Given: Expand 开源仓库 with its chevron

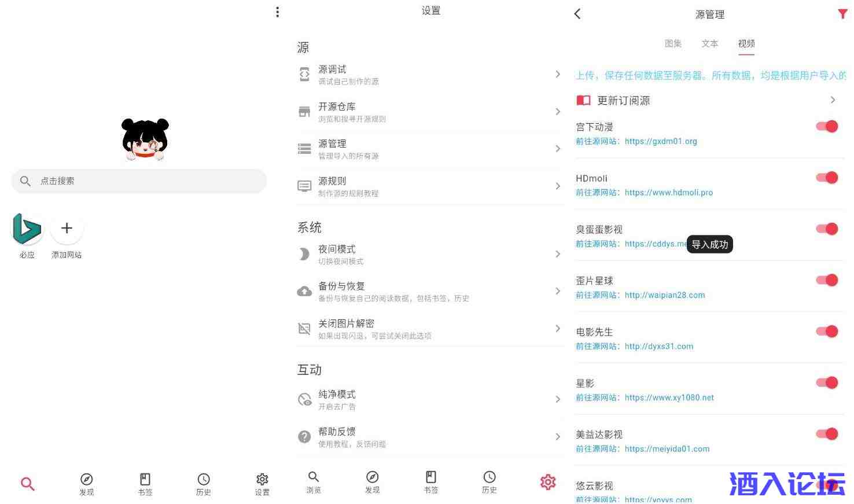Looking at the screenshot, I should 558,112.
